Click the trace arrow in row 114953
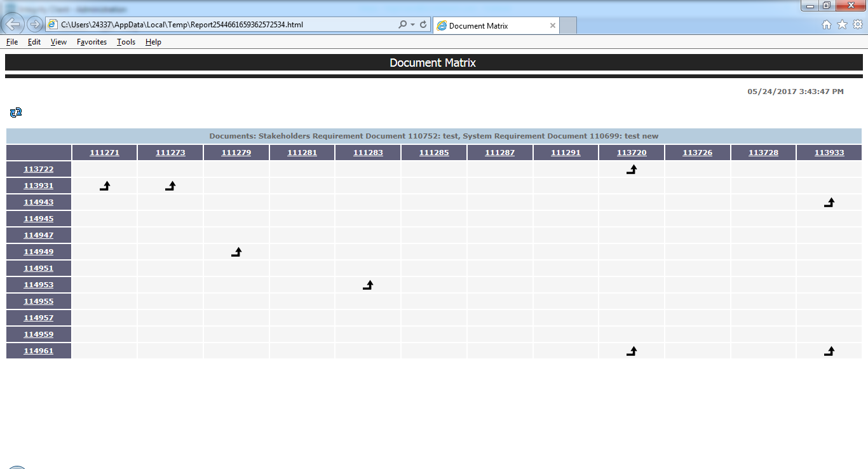This screenshot has width=868, height=469. click(367, 285)
